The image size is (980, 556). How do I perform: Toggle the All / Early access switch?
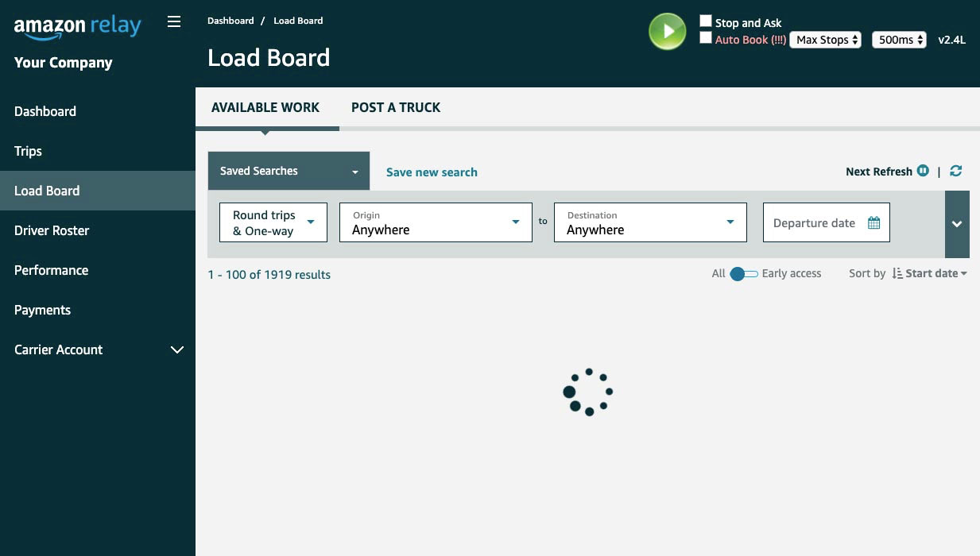click(x=744, y=273)
